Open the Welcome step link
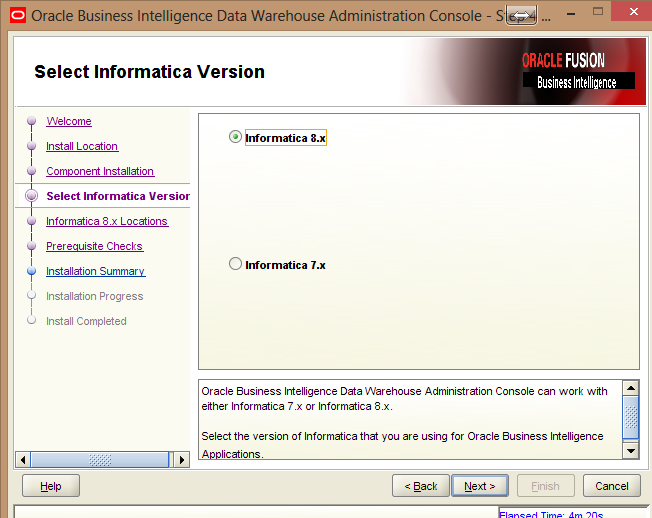The height and width of the screenshot is (518, 652). click(x=68, y=121)
